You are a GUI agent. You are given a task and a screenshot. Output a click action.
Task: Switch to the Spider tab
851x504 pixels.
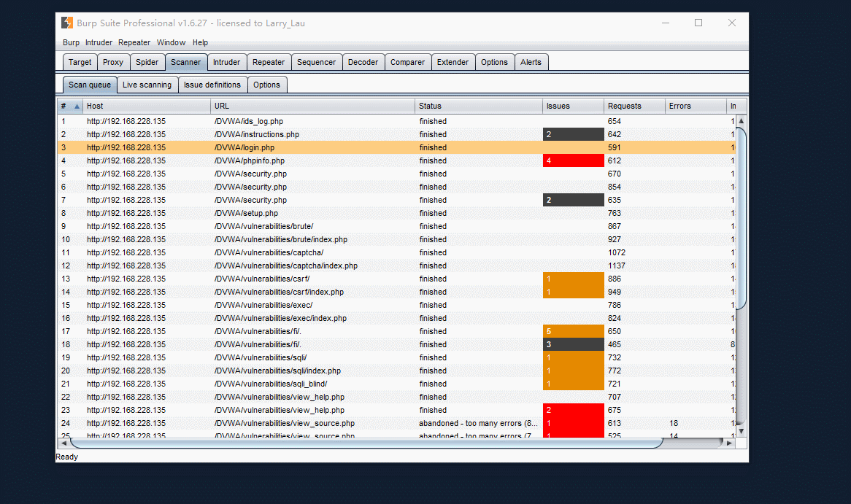tap(147, 63)
